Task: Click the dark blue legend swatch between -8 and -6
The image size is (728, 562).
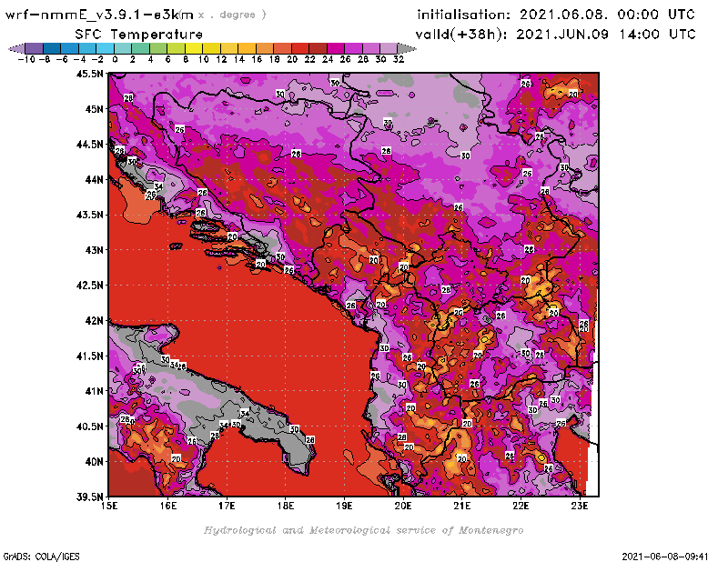Action: click(52, 48)
